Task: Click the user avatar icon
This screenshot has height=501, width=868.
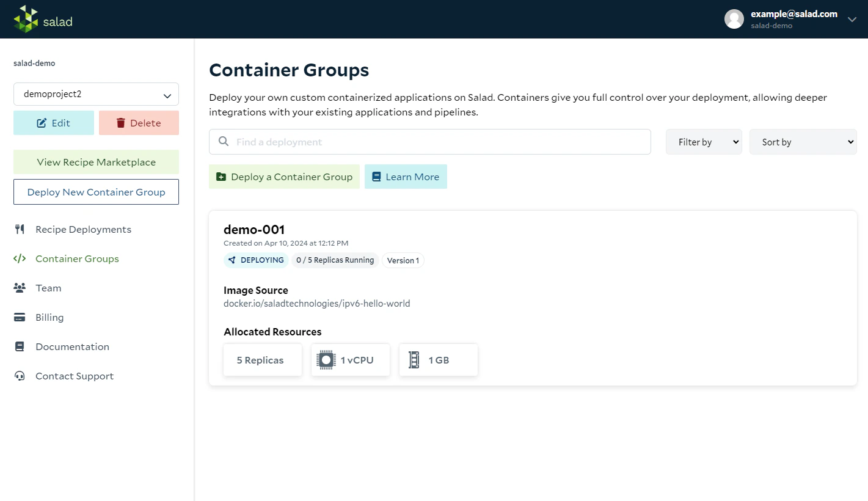Action: [734, 19]
